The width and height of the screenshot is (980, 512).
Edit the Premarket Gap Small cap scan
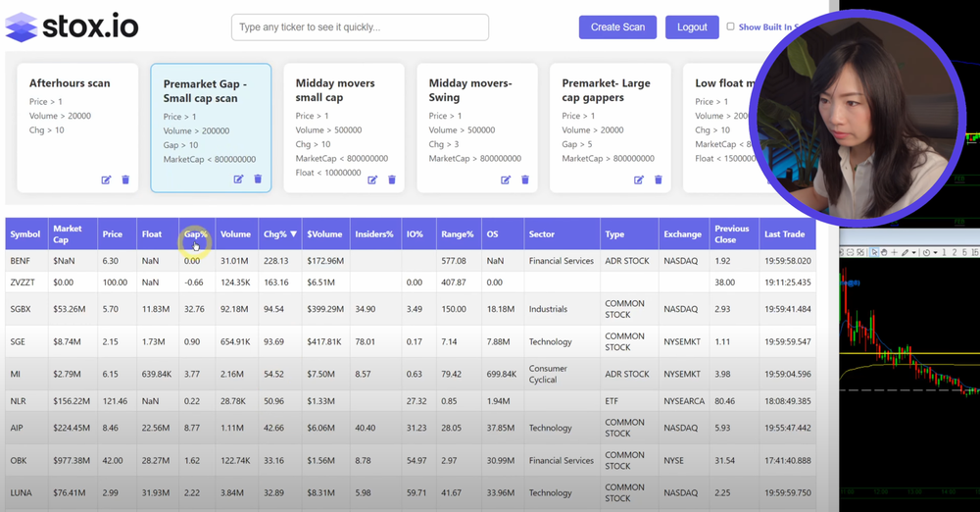point(238,179)
